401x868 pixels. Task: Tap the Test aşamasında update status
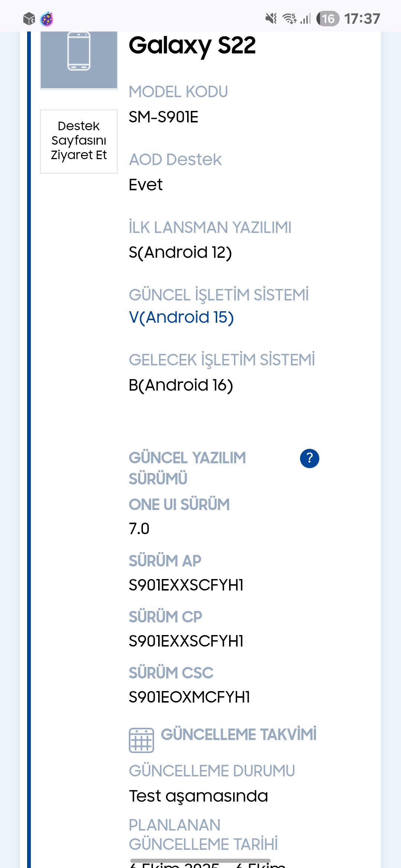coord(198,796)
